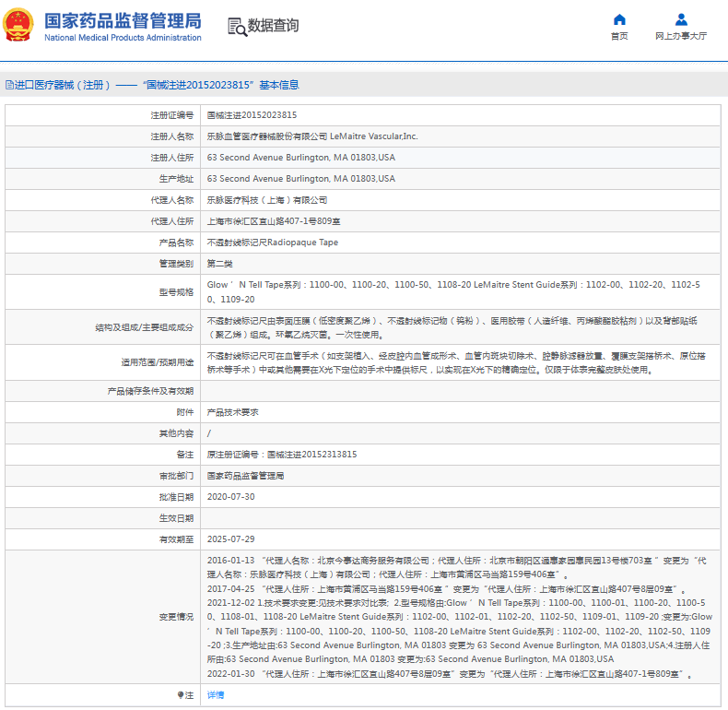Click 备注 original registration number text
The image size is (728, 710).
(x=282, y=455)
